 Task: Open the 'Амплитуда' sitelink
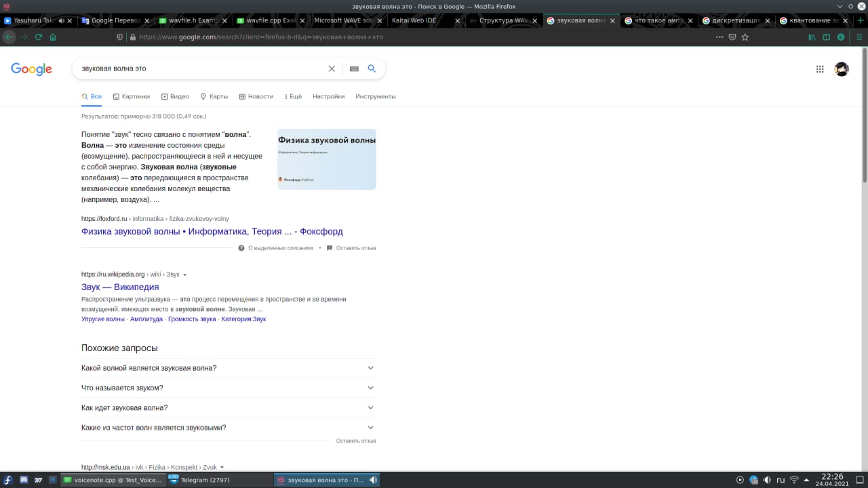[x=146, y=319]
